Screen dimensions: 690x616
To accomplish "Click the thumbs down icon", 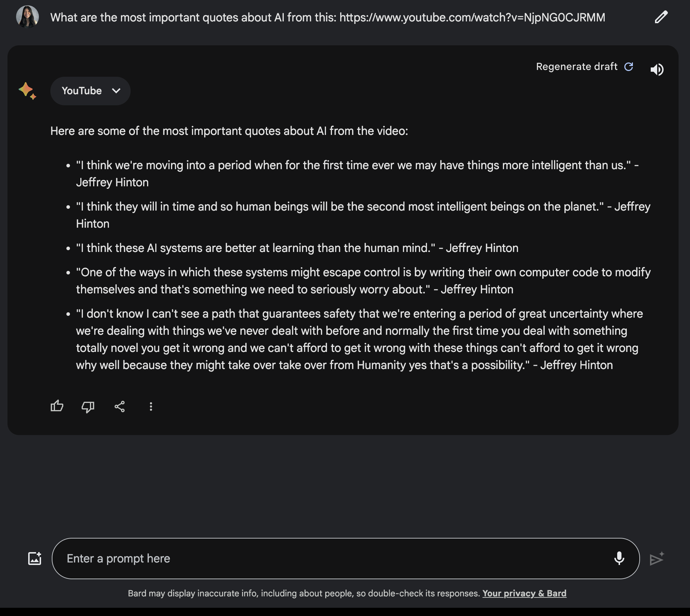I will [89, 406].
